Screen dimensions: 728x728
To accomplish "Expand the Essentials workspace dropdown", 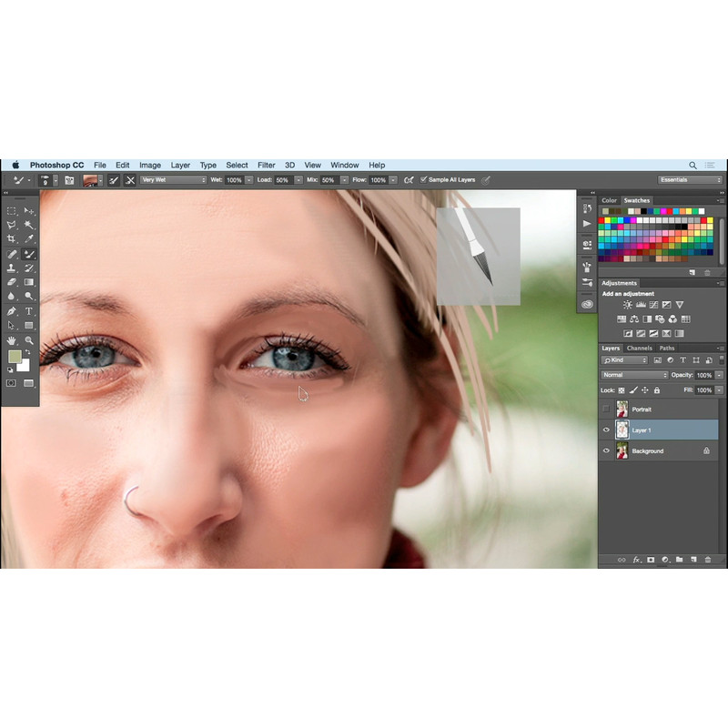I will [x=690, y=180].
